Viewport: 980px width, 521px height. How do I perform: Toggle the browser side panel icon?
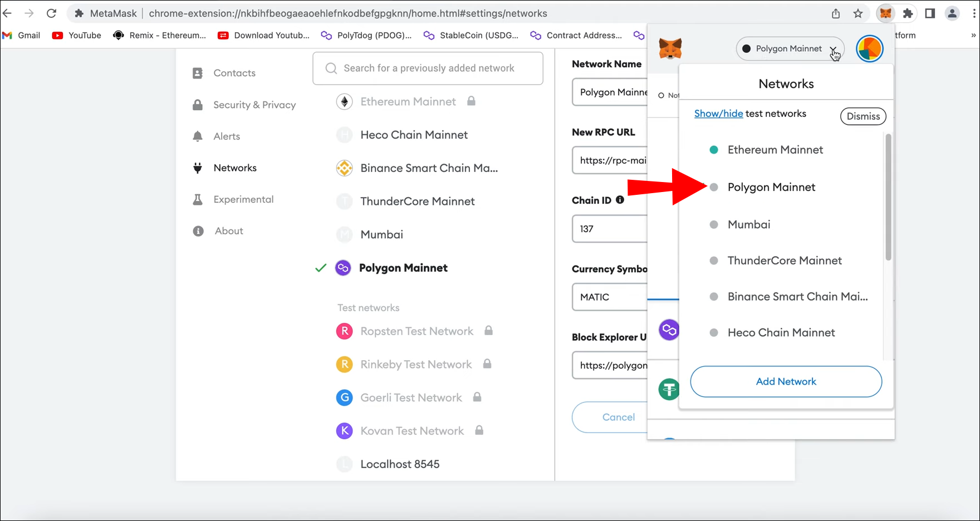tap(930, 13)
